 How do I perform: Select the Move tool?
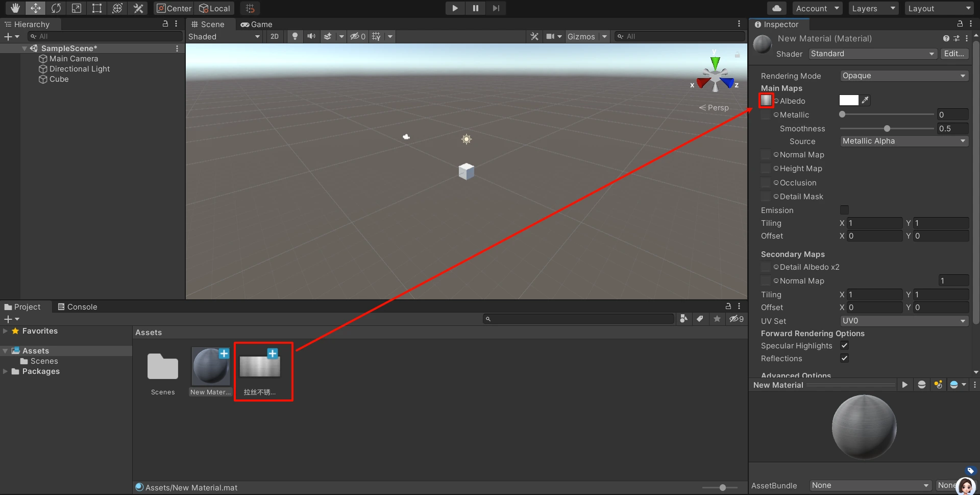(x=36, y=8)
